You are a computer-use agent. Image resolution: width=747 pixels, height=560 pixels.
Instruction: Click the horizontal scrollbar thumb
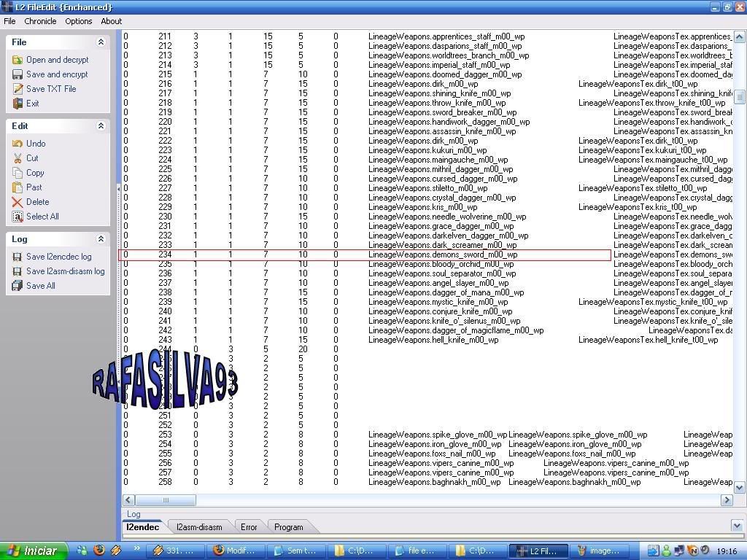coord(166,500)
